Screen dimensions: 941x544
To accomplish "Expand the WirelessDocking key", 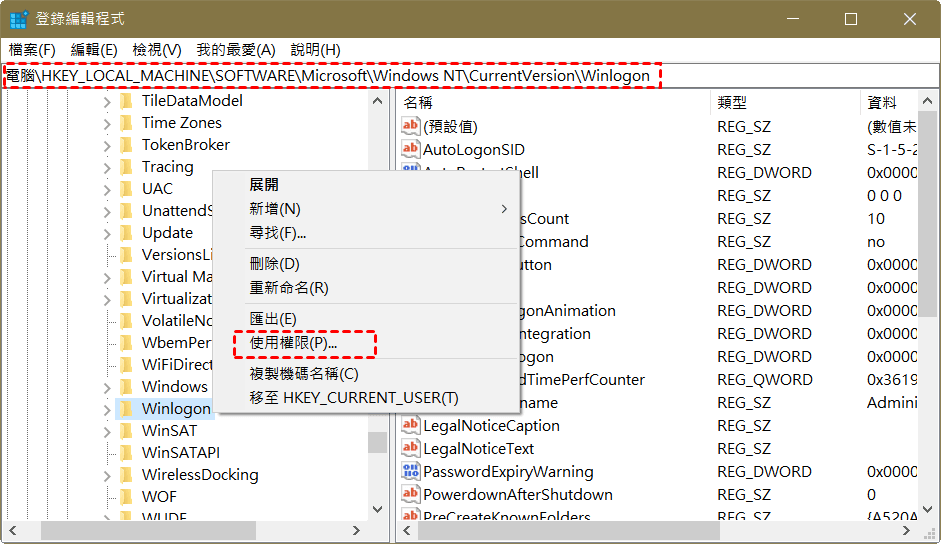I will (x=107, y=476).
